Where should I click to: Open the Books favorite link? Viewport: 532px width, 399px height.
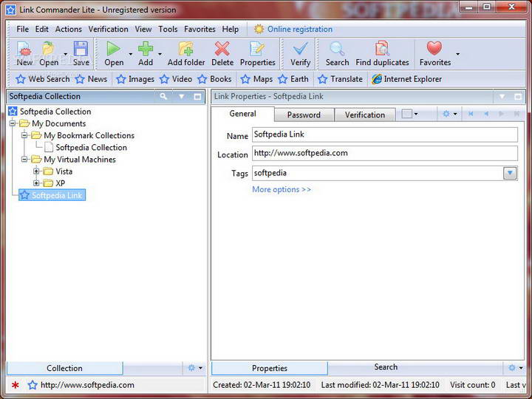click(x=214, y=79)
